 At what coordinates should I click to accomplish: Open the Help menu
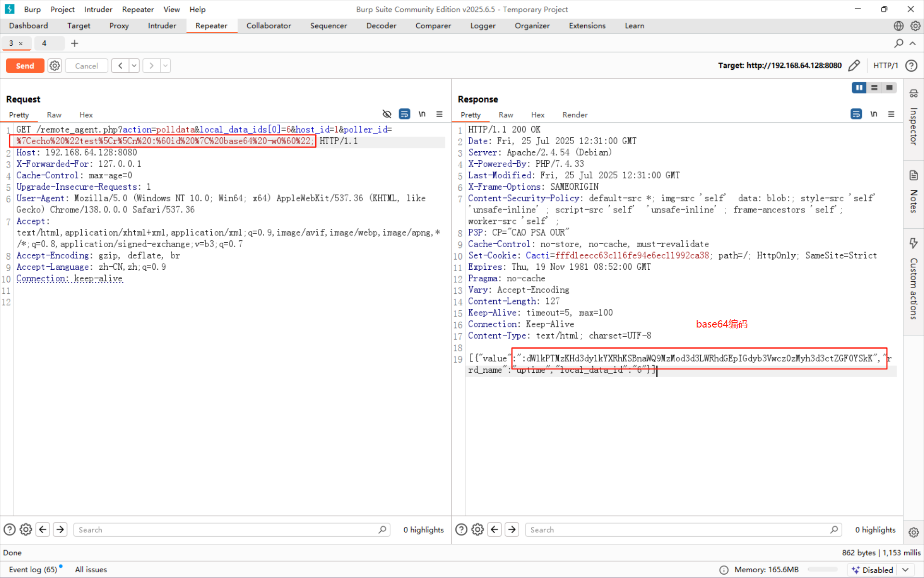pos(197,9)
